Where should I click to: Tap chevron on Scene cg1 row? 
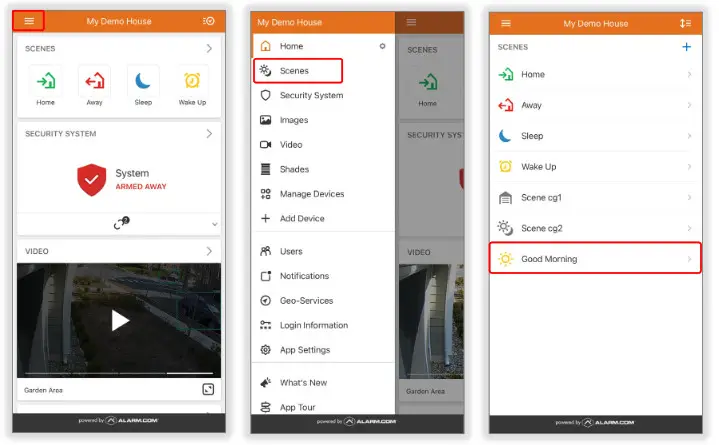pos(689,197)
